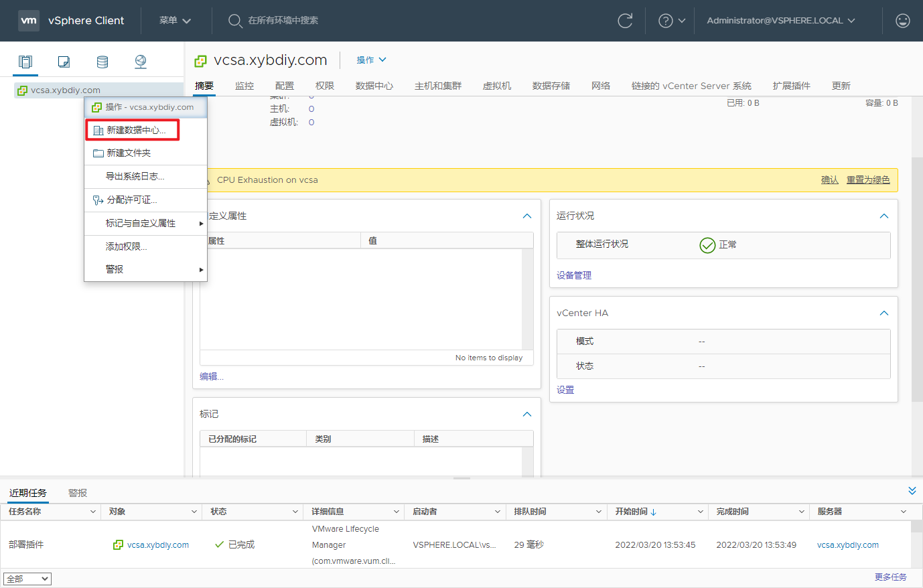
Task: Collapse the vCenter HA panel
Action: tap(883, 313)
